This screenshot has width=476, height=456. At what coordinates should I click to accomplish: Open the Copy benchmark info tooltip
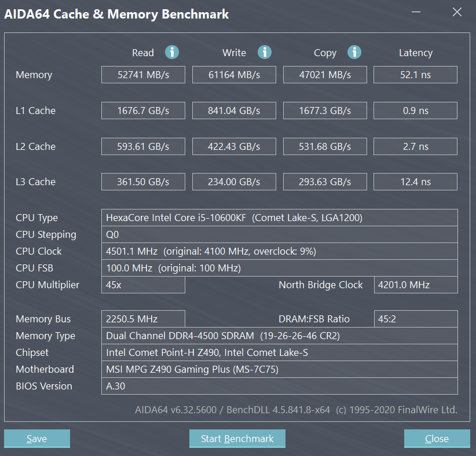tap(354, 52)
